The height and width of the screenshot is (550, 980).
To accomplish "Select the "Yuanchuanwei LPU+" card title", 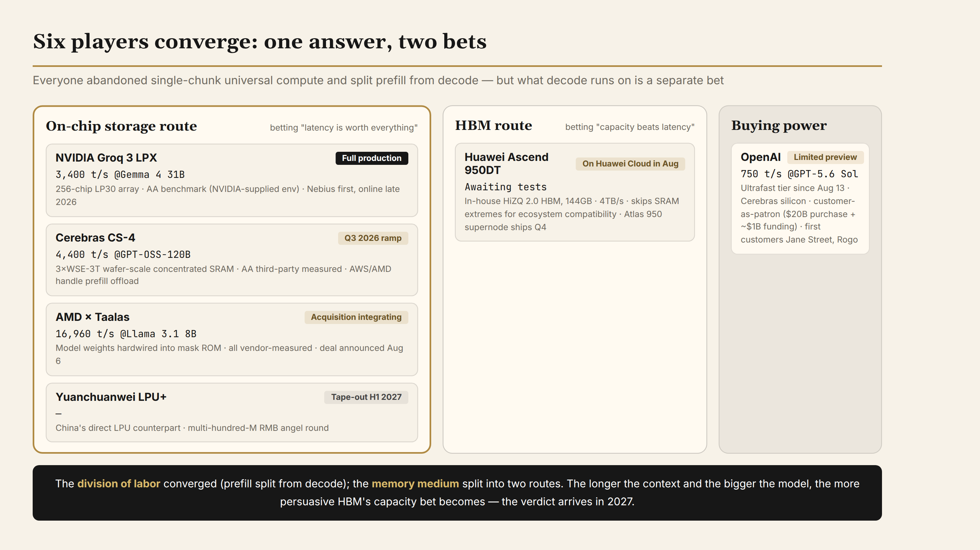I will pos(111,397).
